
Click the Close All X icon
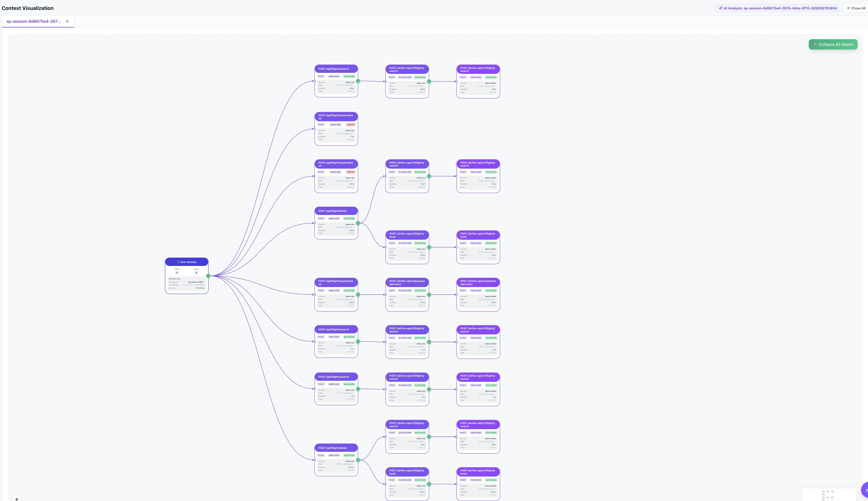click(848, 8)
